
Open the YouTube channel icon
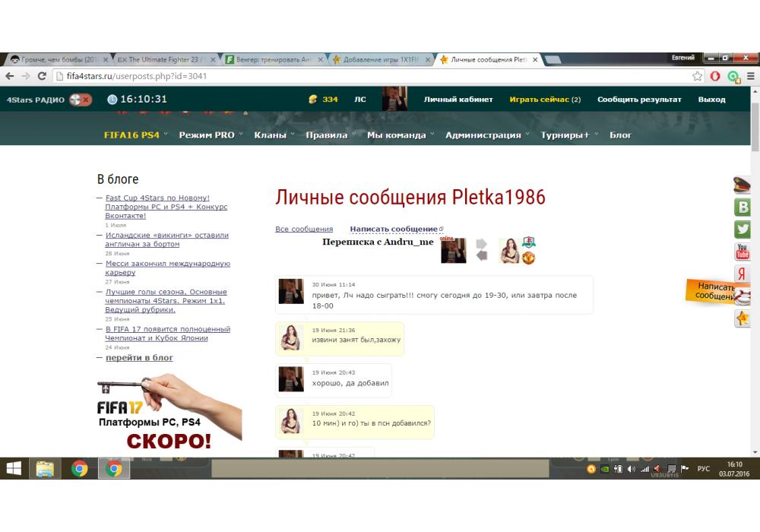point(743,252)
